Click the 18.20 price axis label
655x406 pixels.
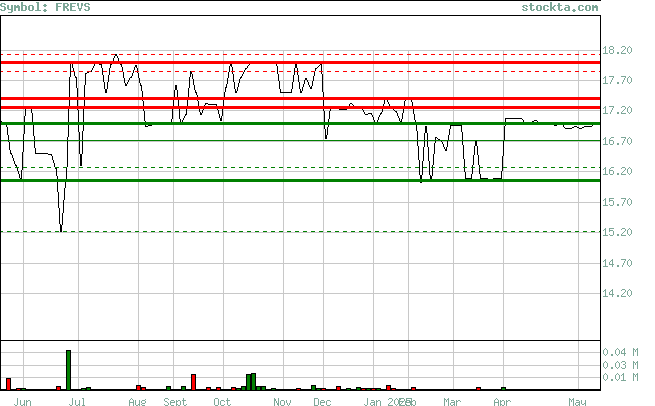(617, 50)
